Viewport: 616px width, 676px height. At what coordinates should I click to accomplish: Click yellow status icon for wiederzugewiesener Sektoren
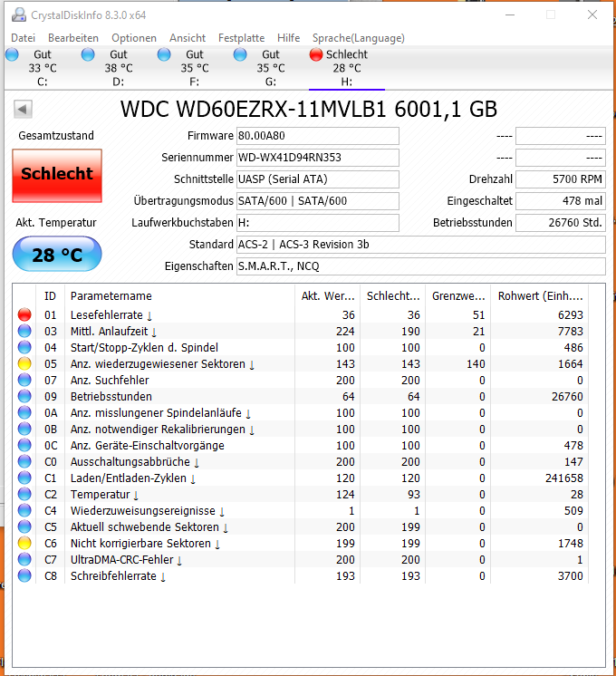coord(24,364)
